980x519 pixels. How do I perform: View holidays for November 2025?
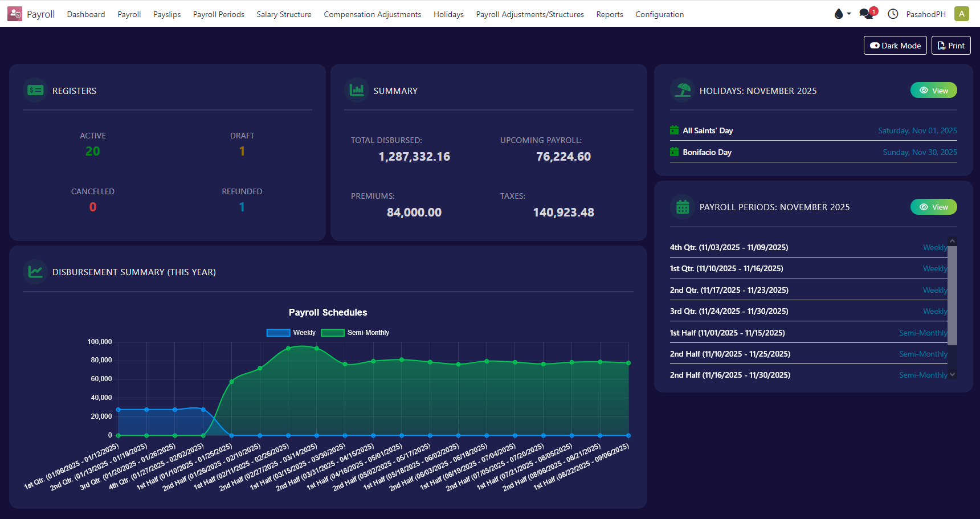pyautogui.click(x=933, y=91)
